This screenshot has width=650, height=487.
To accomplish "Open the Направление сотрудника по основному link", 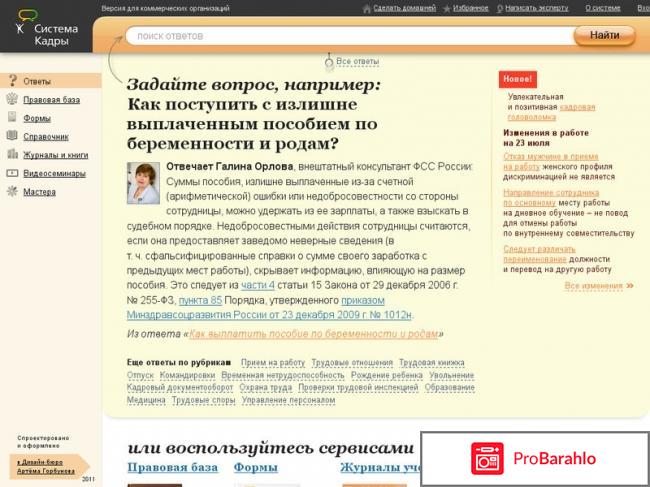I will click(x=551, y=197).
